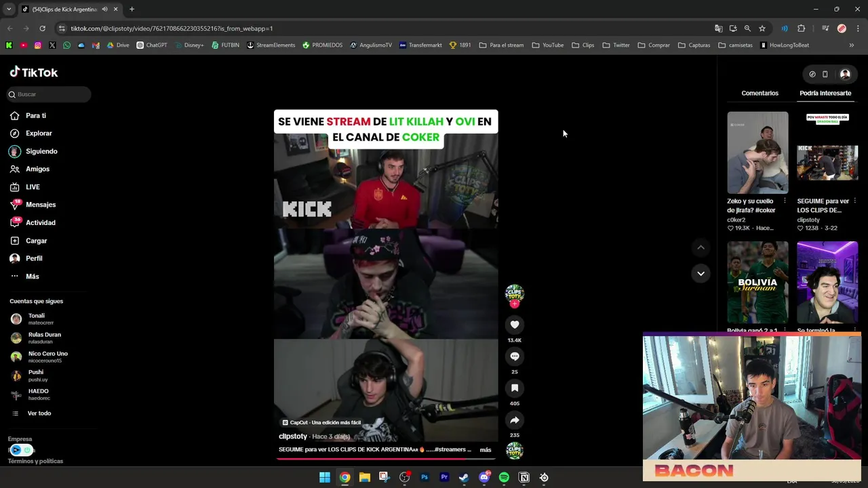Expand description with más
Viewport: 868px width, 488px height.
click(486, 450)
